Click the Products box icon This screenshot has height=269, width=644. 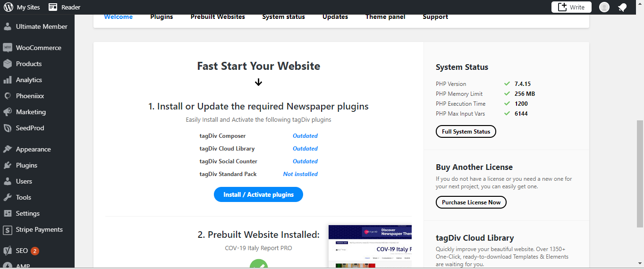[x=8, y=64]
